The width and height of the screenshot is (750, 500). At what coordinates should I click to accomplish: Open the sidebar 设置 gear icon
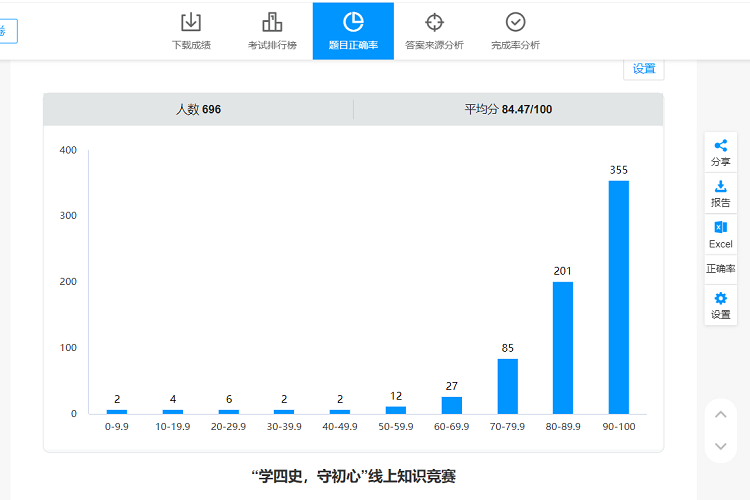coord(721,299)
